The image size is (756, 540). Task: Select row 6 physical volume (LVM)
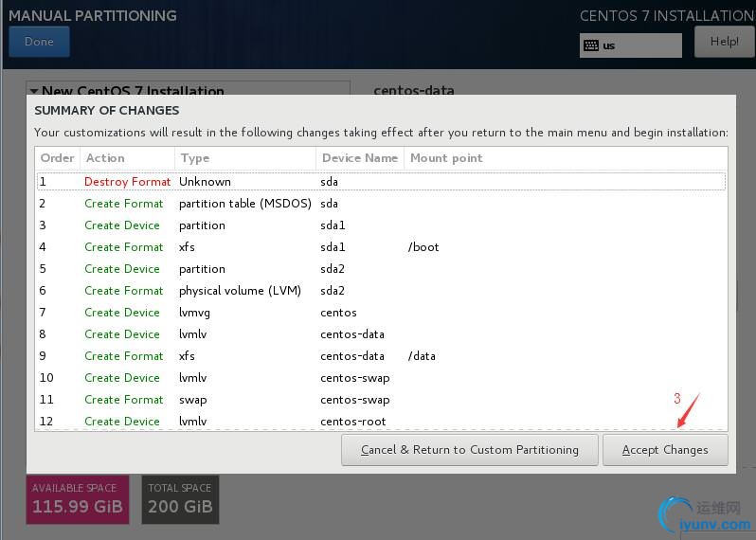381,290
